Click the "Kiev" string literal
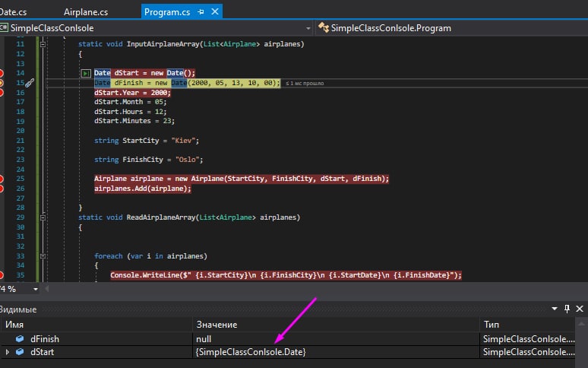Viewport: 588px width, 368px height. [183, 141]
